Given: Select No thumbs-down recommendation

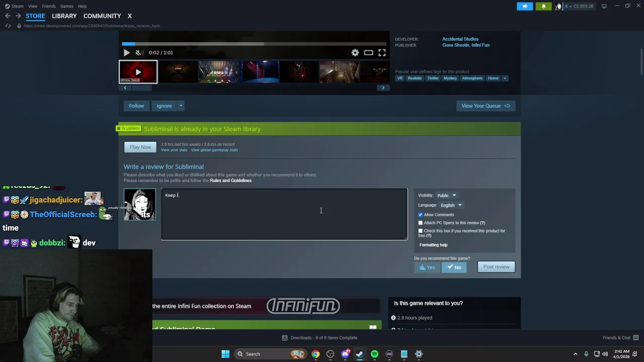Looking at the screenshot, I should click(454, 267).
